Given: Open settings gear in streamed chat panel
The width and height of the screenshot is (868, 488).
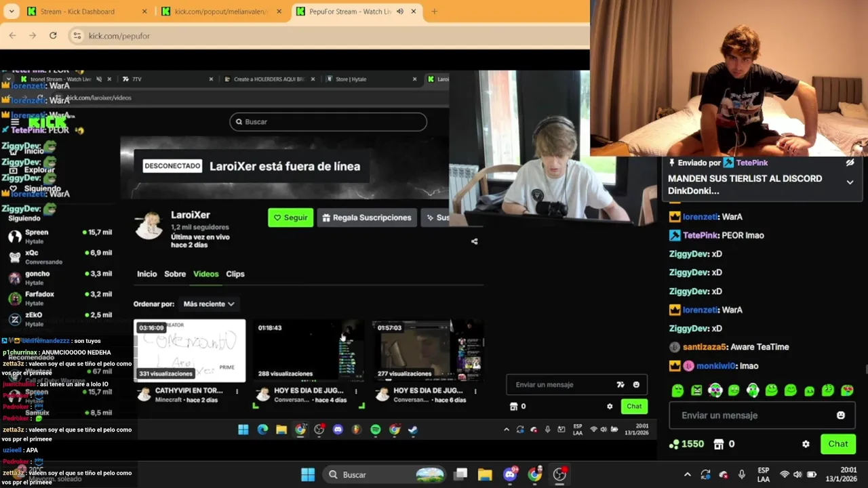Looking at the screenshot, I should coord(610,406).
